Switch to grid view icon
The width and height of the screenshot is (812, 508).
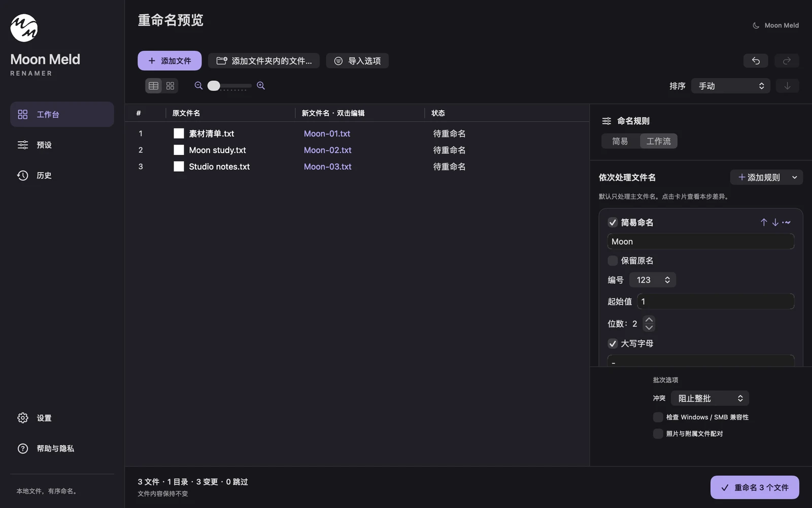[170, 86]
